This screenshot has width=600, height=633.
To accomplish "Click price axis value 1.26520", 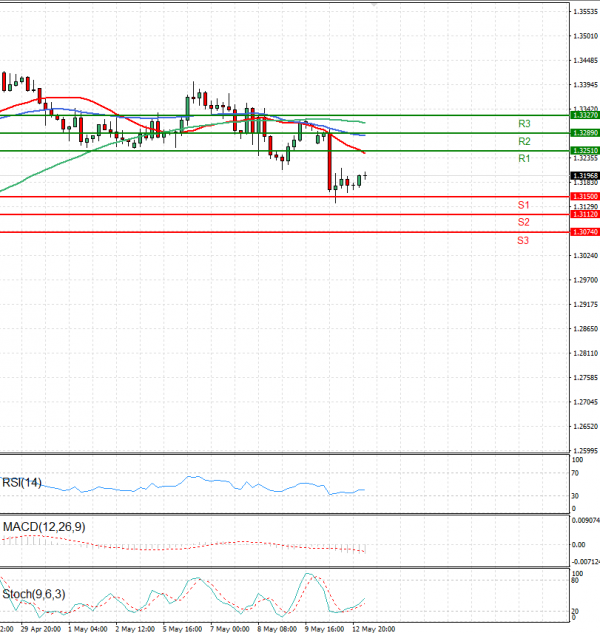I will pos(586,426).
